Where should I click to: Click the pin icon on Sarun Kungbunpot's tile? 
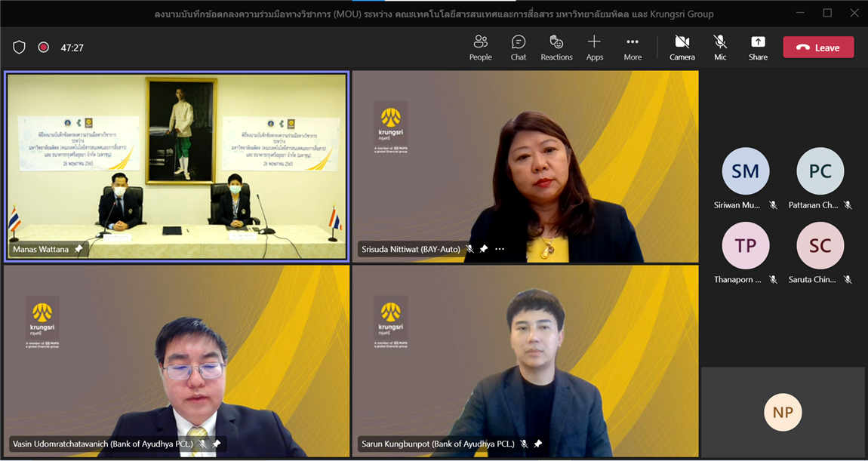538,444
